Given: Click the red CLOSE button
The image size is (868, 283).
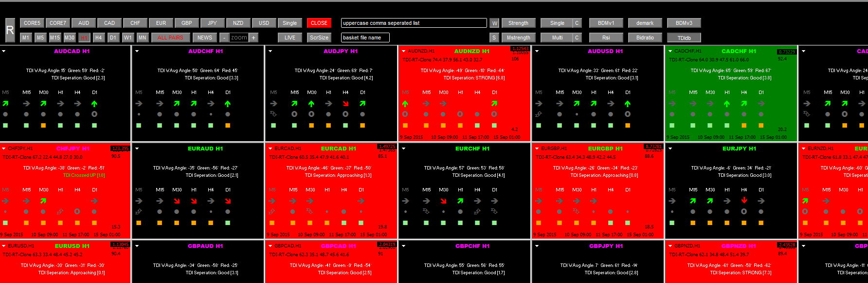Looking at the screenshot, I should point(319,23).
